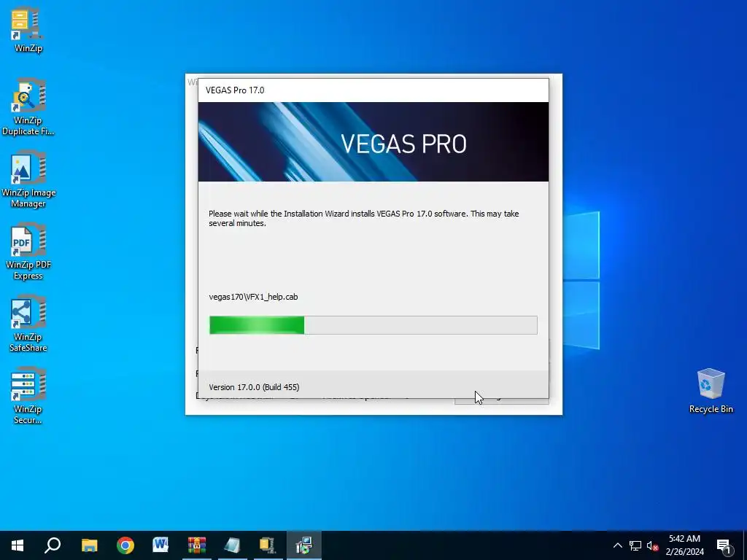Switch to the gray notepad-like taskbar app

click(x=232, y=545)
